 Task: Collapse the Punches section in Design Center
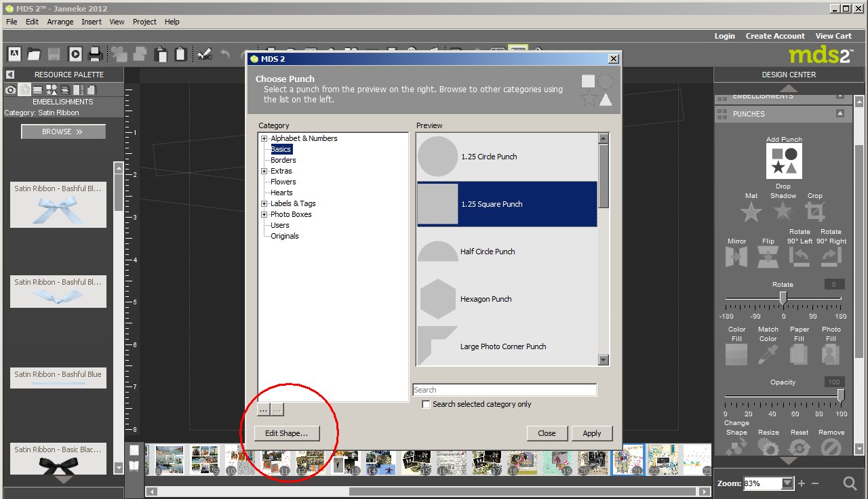[x=840, y=114]
